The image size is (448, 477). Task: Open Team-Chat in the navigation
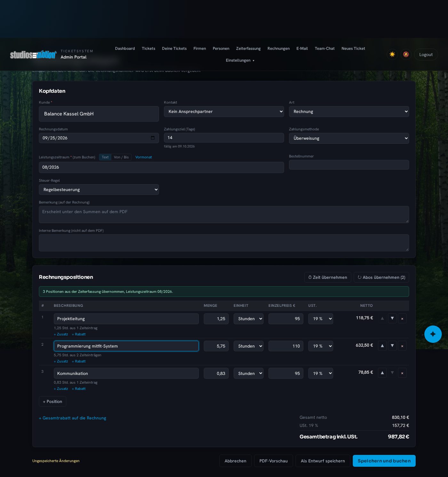(x=324, y=49)
